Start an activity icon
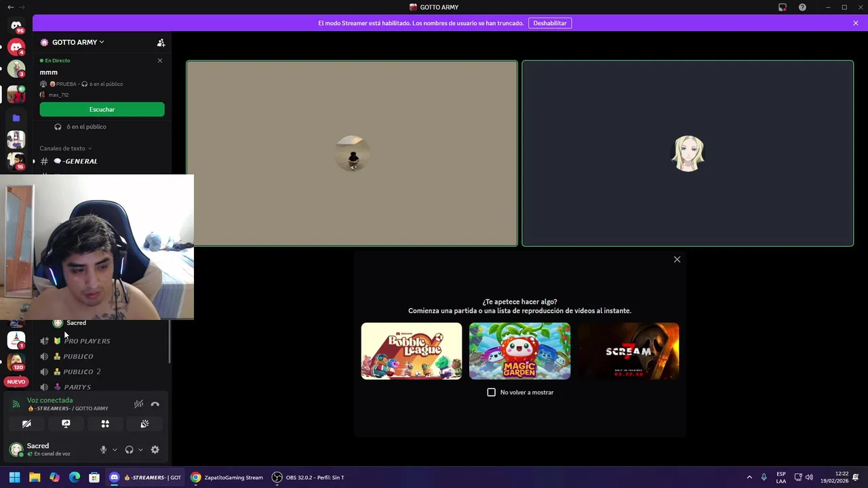This screenshot has height=488, width=868. 105,424
